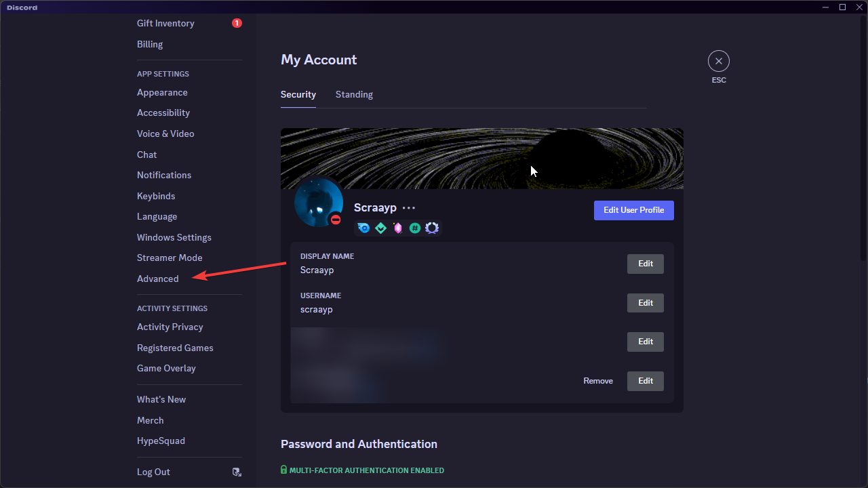Image resolution: width=868 pixels, height=488 pixels.
Task: Maximize the Discord window
Action: [x=842, y=7]
